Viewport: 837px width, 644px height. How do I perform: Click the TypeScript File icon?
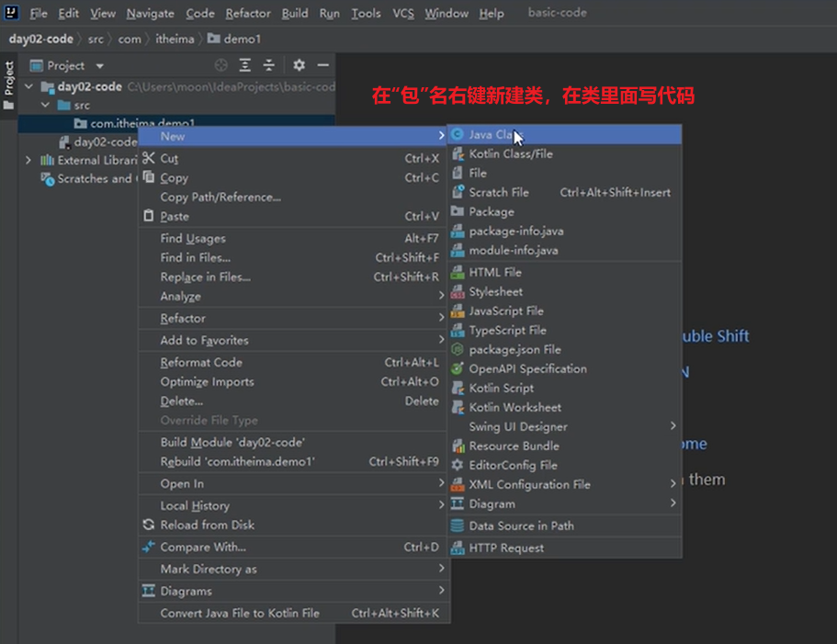(458, 331)
